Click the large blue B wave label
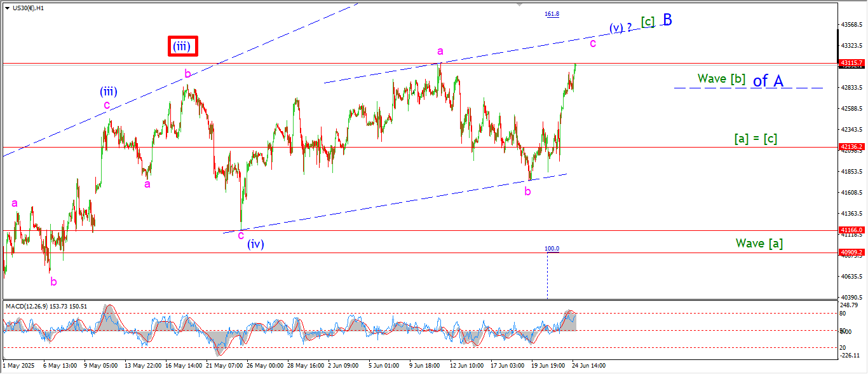Screen dimensions: 868x374 [x=667, y=20]
